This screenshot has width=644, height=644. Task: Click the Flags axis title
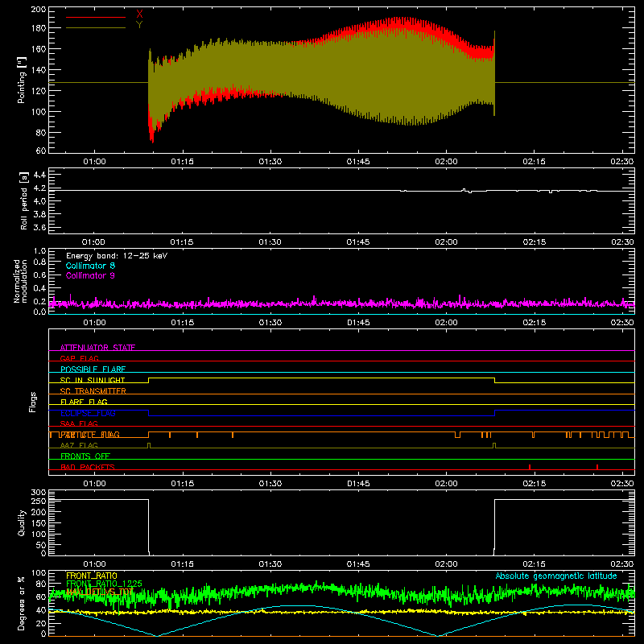pyautogui.click(x=33, y=402)
